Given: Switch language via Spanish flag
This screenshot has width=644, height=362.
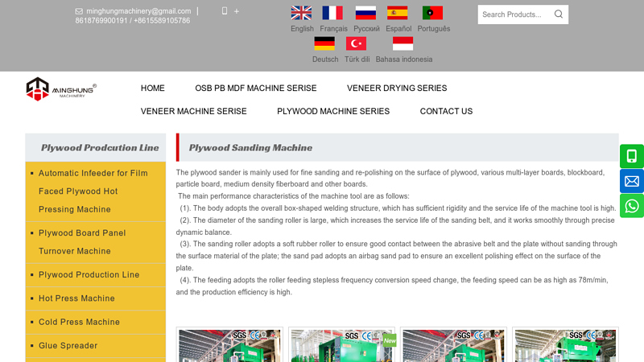Looking at the screenshot, I should tap(397, 13).
